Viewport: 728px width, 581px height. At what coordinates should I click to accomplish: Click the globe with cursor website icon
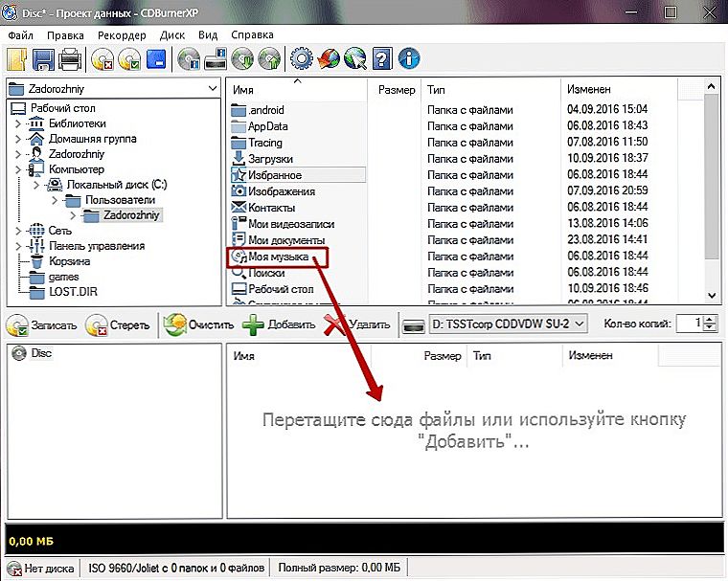point(355,59)
